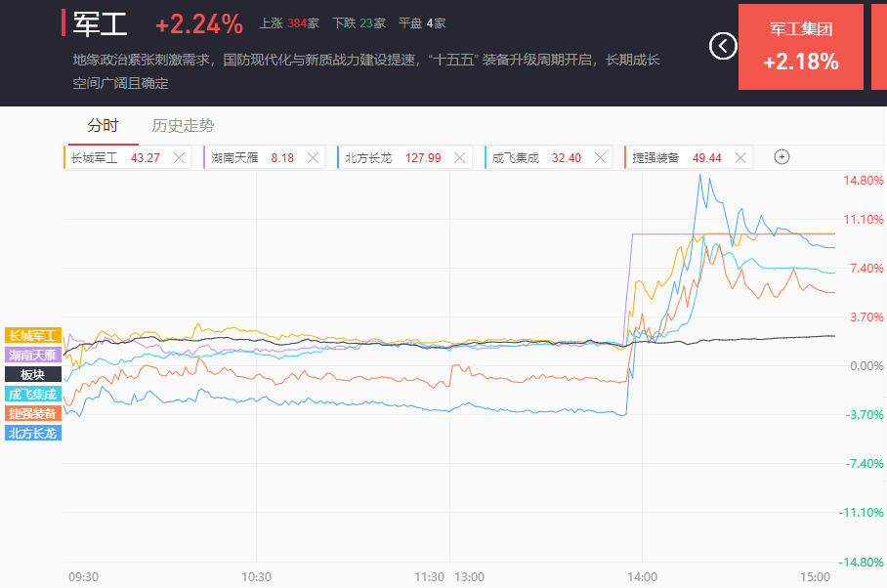
Task: Toggle the 长城军工 legend label
Action: (x=34, y=335)
